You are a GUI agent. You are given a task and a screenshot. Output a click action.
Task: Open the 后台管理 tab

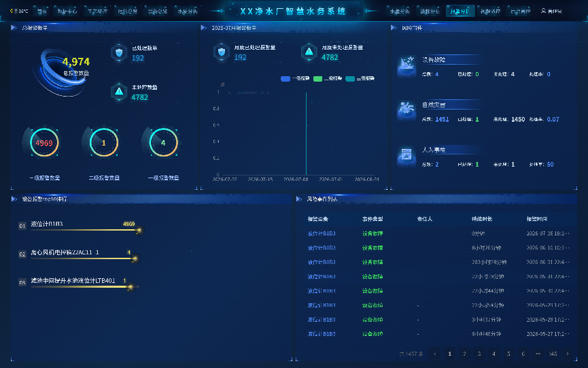click(521, 12)
